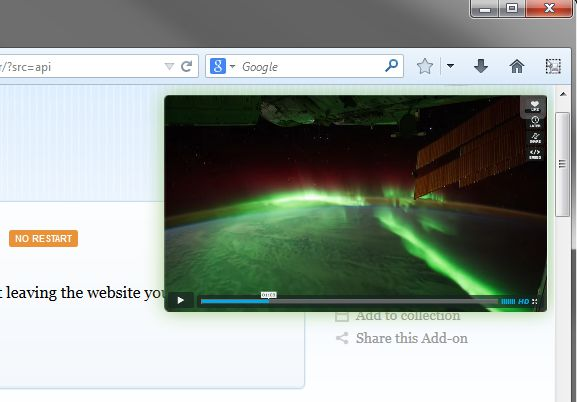
Task: Go to the home page
Action: pos(517,66)
